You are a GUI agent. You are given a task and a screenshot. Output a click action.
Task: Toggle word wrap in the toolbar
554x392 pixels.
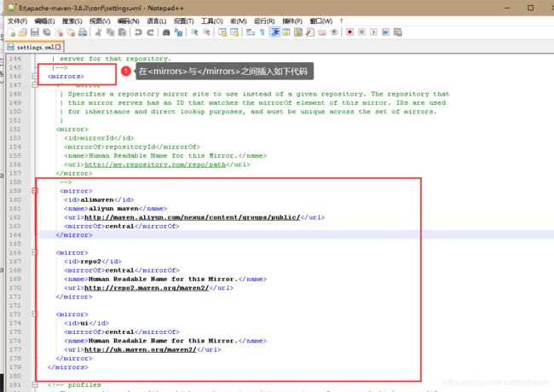click(x=251, y=32)
